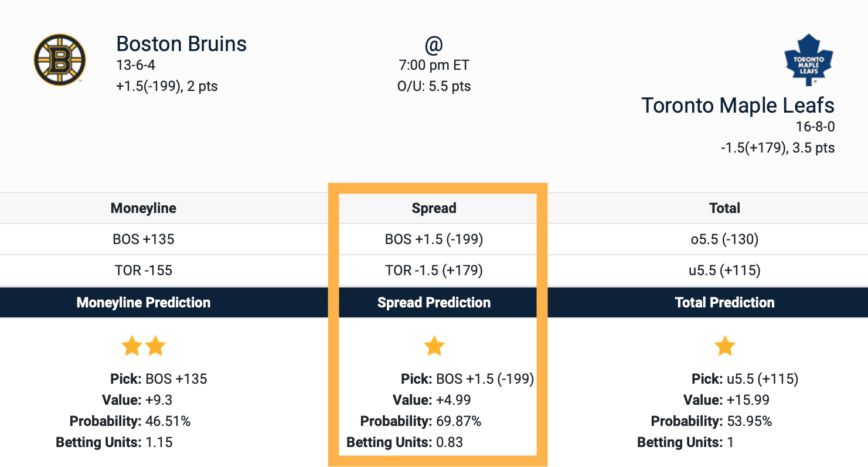Click the Boston Bruins logo
Screen dimensions: 868x467
(x=60, y=60)
